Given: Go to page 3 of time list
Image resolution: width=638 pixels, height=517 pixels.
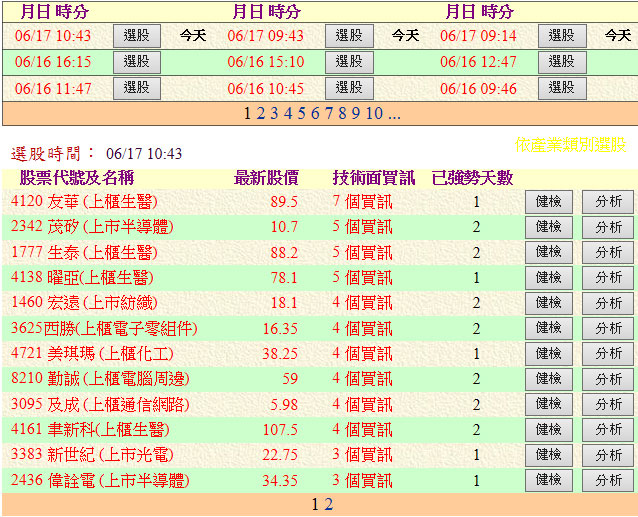Looking at the screenshot, I should point(274,113).
